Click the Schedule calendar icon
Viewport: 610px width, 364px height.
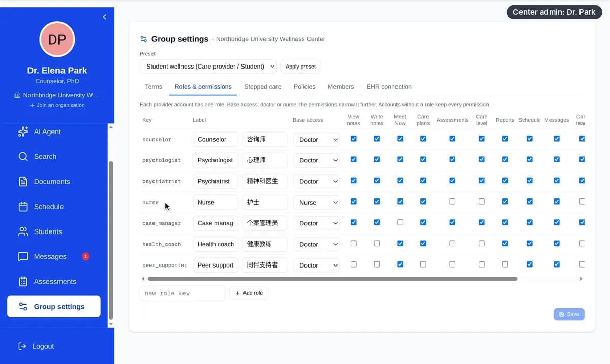pyautogui.click(x=23, y=207)
